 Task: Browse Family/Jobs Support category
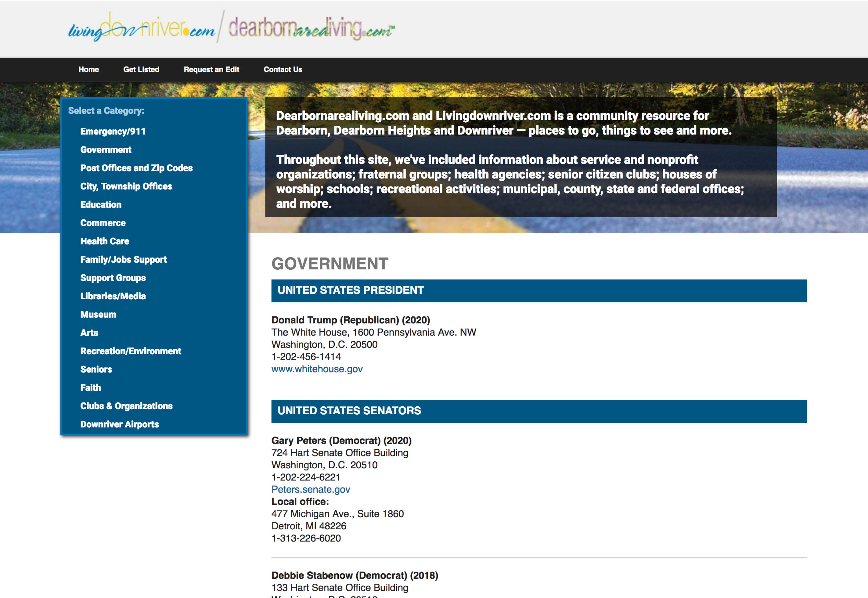point(124,260)
